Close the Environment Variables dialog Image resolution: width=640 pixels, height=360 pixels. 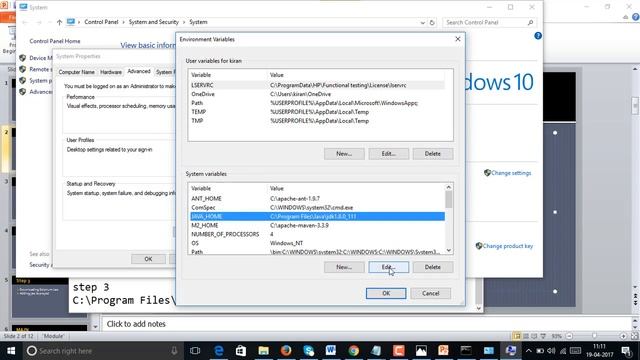coord(458,39)
